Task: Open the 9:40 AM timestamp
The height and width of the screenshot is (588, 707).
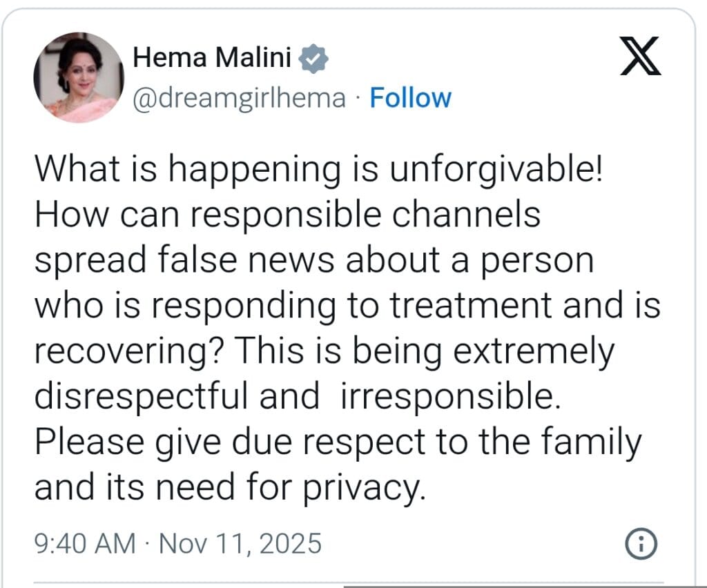Action: click(x=84, y=544)
